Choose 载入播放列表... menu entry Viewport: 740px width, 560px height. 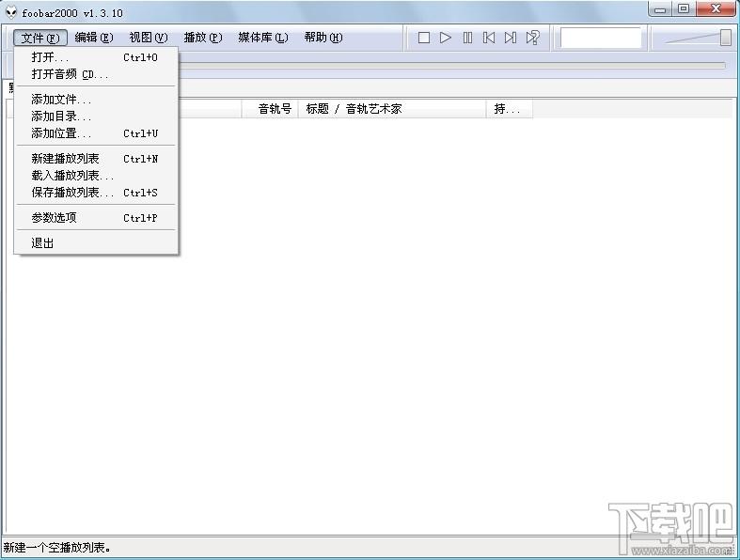[96, 176]
